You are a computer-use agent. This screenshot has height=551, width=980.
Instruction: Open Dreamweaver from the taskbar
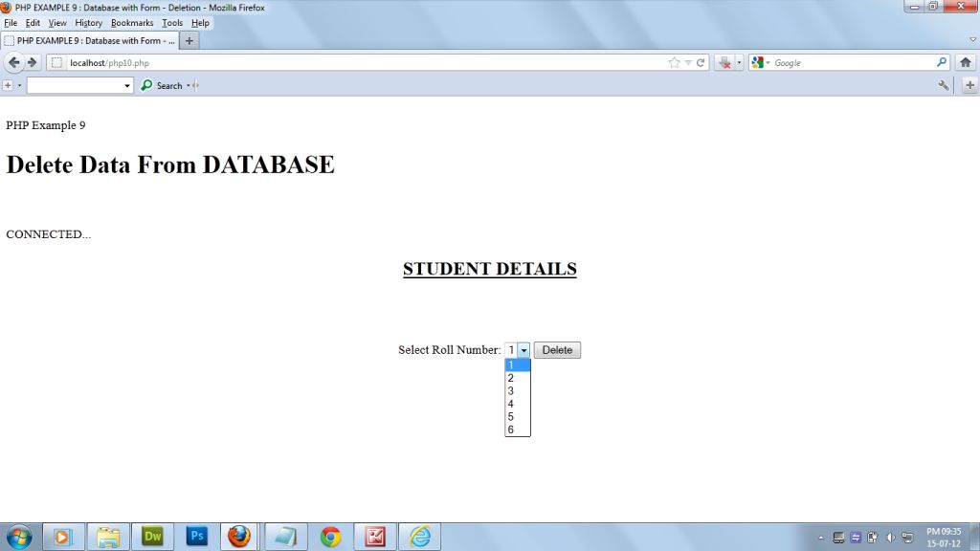pos(152,537)
